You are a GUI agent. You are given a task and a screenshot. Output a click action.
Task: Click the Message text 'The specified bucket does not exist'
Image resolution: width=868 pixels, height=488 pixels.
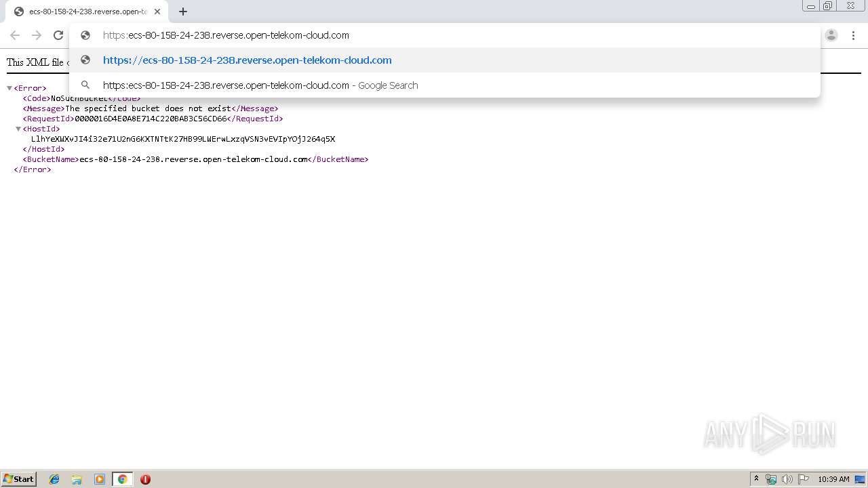[148, 108]
